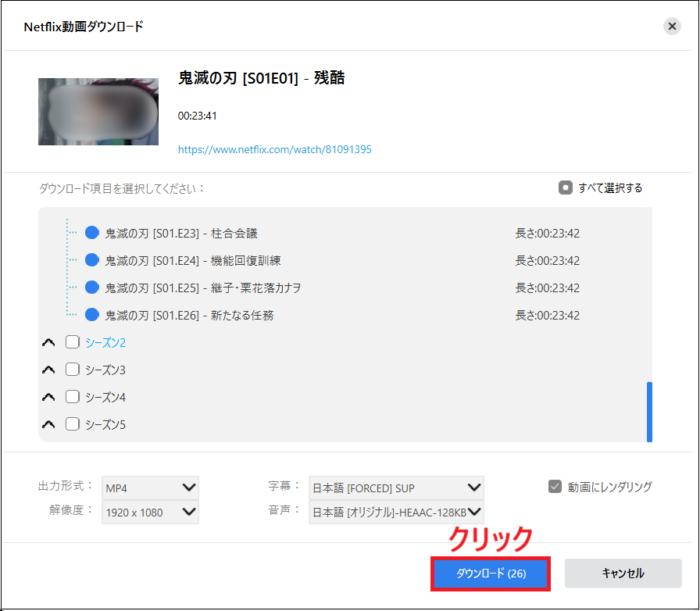Viewport: 700px width, 611px height.
Task: Click the blue selection dot for episode S01.E23
Action: (x=91, y=233)
